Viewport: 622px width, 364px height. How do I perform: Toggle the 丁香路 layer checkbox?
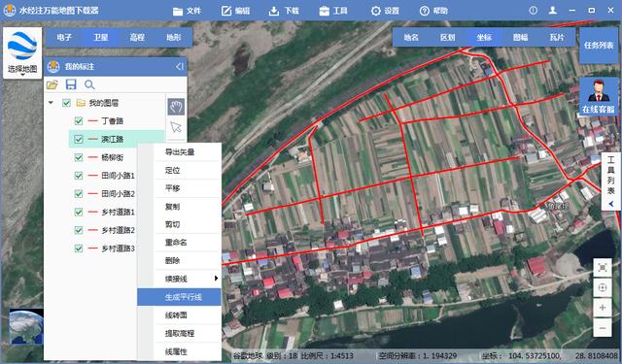click(79, 120)
